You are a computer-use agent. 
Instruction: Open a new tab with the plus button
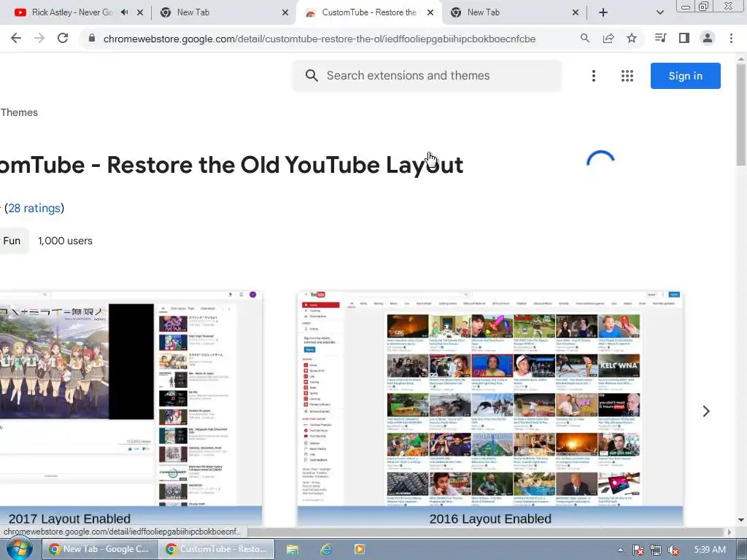coord(603,12)
